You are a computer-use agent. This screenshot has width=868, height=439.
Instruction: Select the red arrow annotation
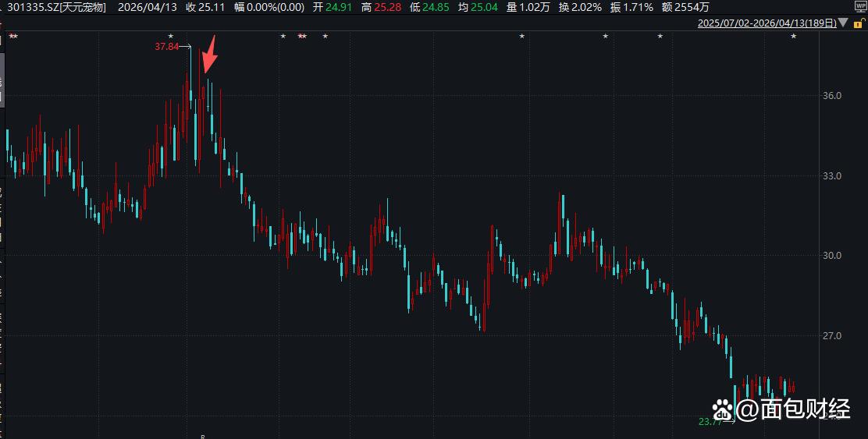click(209, 54)
